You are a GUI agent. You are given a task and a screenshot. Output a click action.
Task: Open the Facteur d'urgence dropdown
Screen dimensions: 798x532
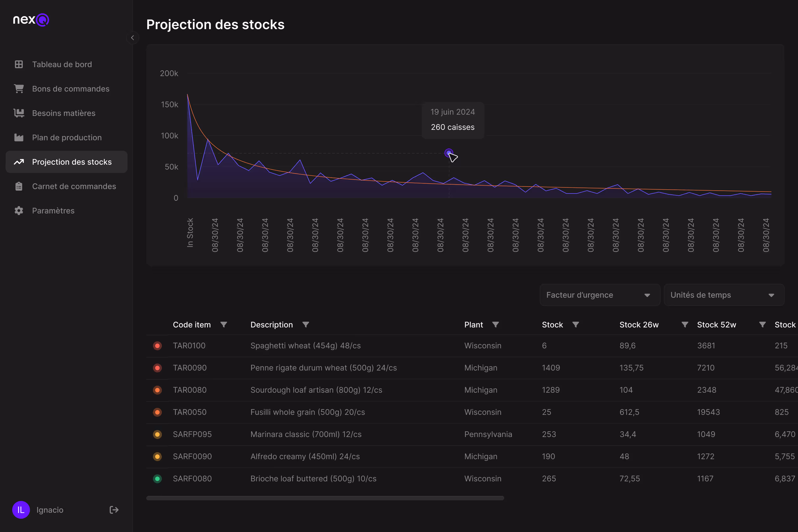pyautogui.click(x=599, y=295)
